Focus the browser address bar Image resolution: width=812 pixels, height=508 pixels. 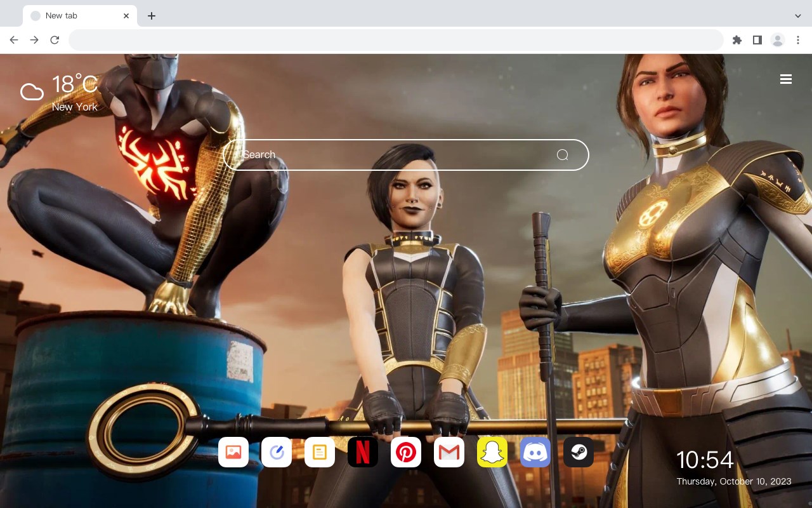point(396,40)
